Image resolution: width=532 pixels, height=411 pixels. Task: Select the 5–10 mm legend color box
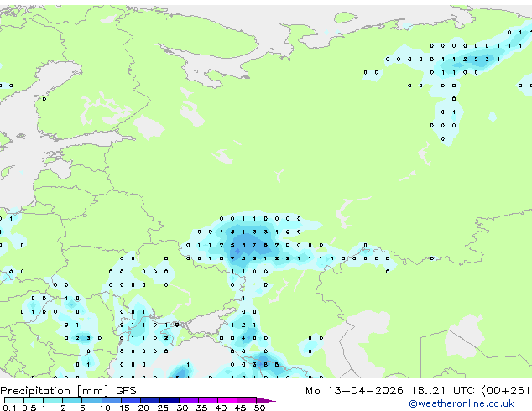click(91, 400)
